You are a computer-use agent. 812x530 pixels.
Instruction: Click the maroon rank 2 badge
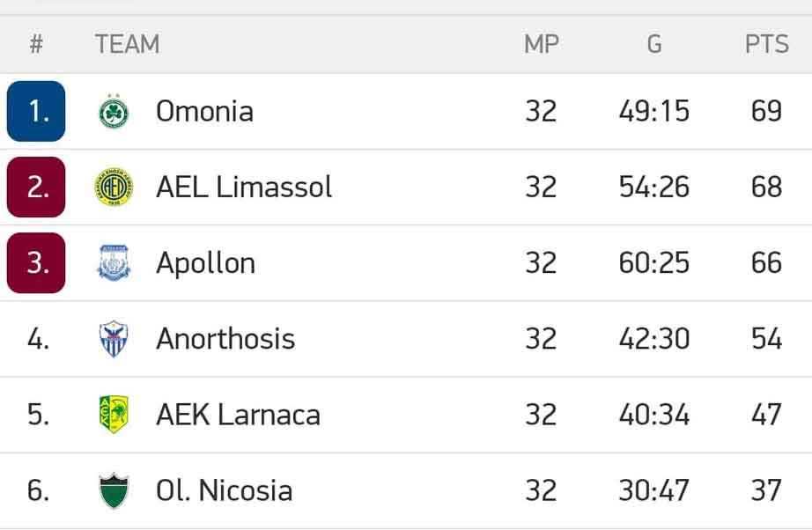click(x=36, y=188)
